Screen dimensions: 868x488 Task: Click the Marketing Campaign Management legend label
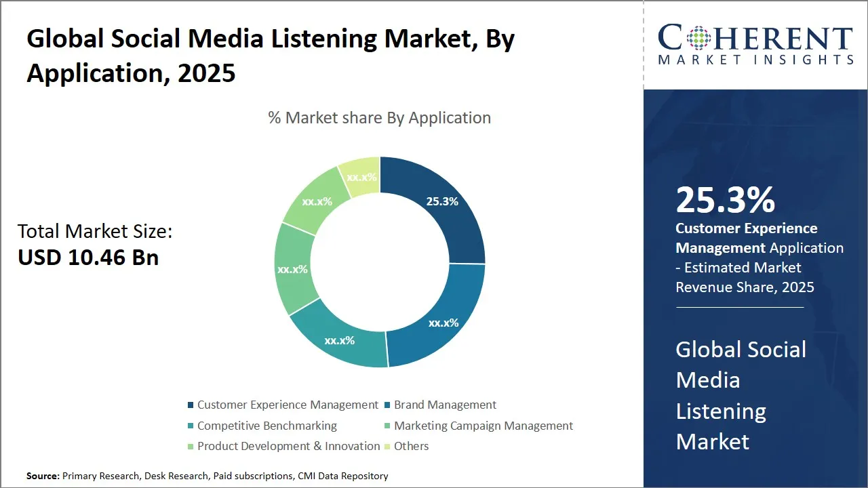pyautogui.click(x=484, y=426)
